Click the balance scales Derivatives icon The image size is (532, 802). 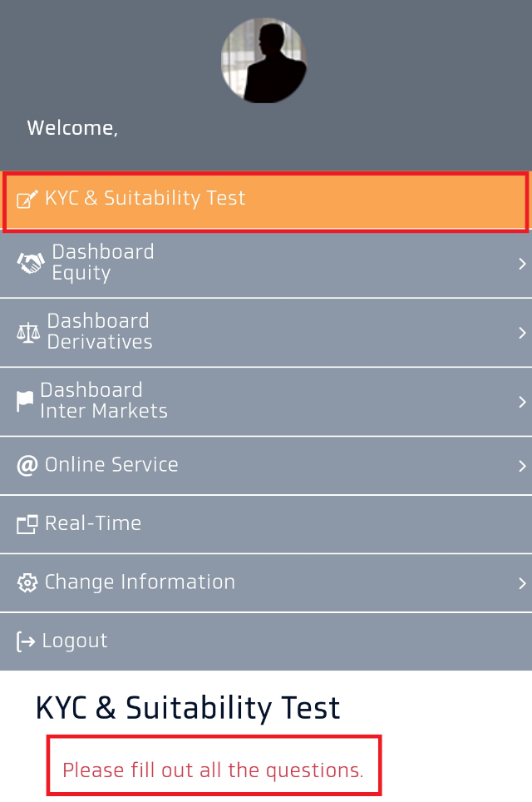click(28, 332)
